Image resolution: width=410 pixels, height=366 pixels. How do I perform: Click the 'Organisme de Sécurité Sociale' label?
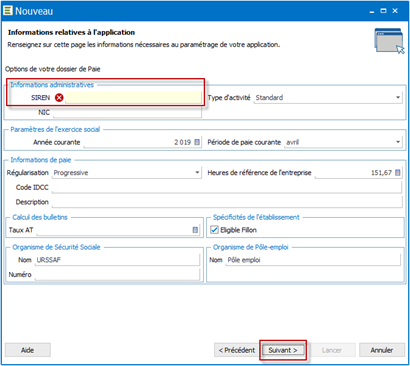tap(56, 247)
